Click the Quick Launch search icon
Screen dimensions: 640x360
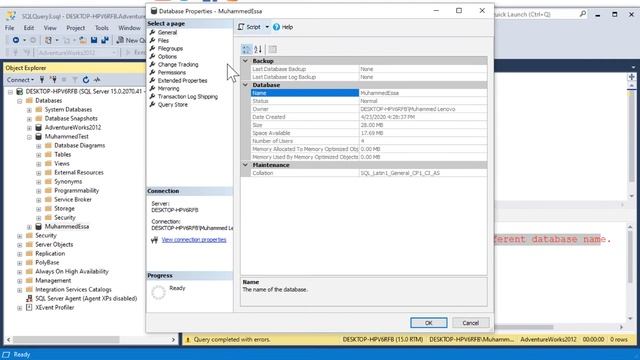click(x=583, y=14)
